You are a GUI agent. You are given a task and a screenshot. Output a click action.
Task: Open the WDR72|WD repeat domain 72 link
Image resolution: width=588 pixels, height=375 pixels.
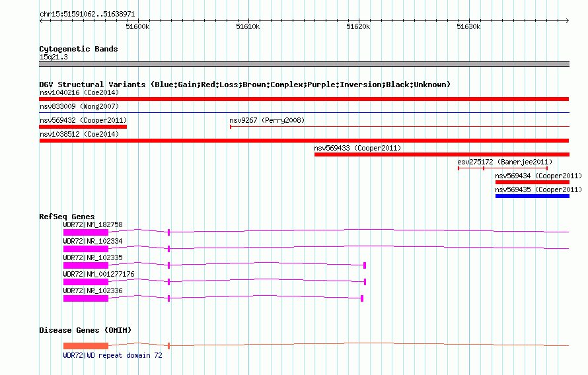pos(112,355)
